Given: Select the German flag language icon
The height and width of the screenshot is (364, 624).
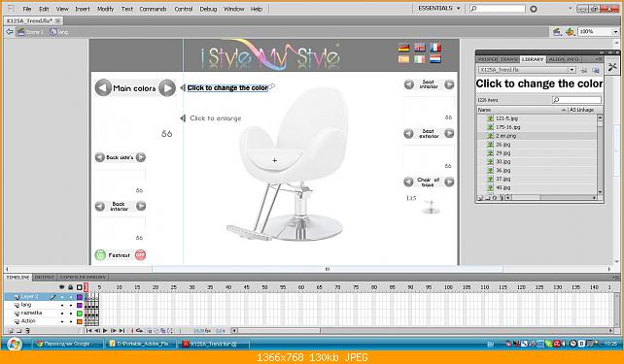Looking at the screenshot, I should [404, 48].
